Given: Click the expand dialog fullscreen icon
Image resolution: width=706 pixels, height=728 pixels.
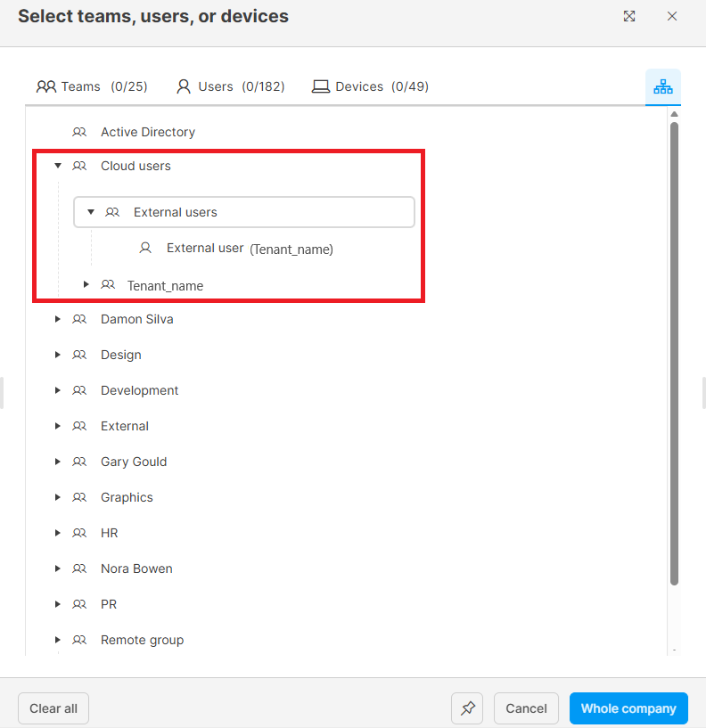Looking at the screenshot, I should (629, 16).
